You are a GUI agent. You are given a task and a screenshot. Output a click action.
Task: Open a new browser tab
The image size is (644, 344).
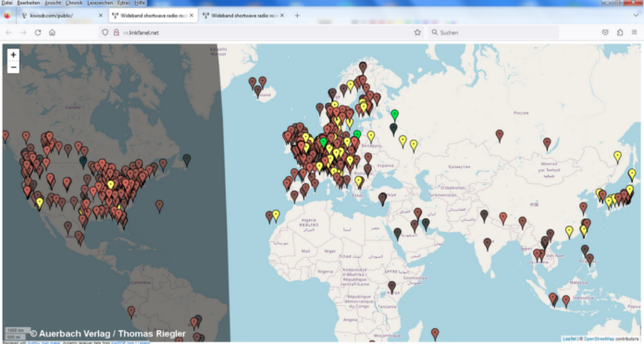pos(297,16)
